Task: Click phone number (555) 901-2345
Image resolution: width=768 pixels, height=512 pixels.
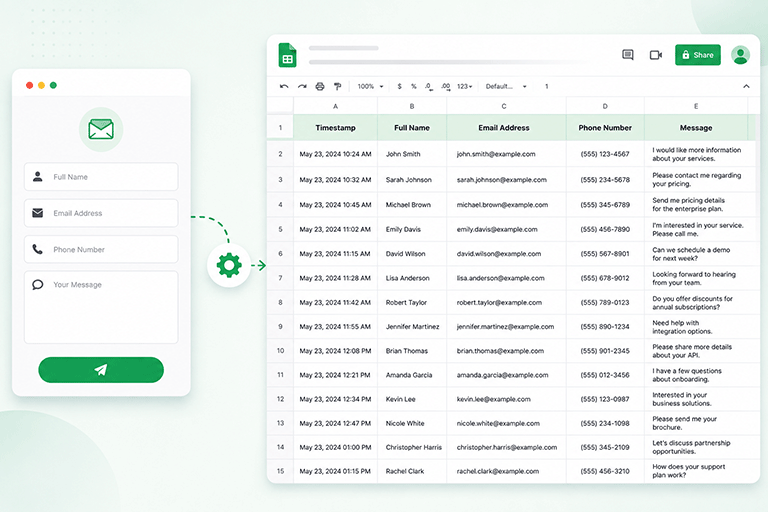Action: click(x=605, y=351)
